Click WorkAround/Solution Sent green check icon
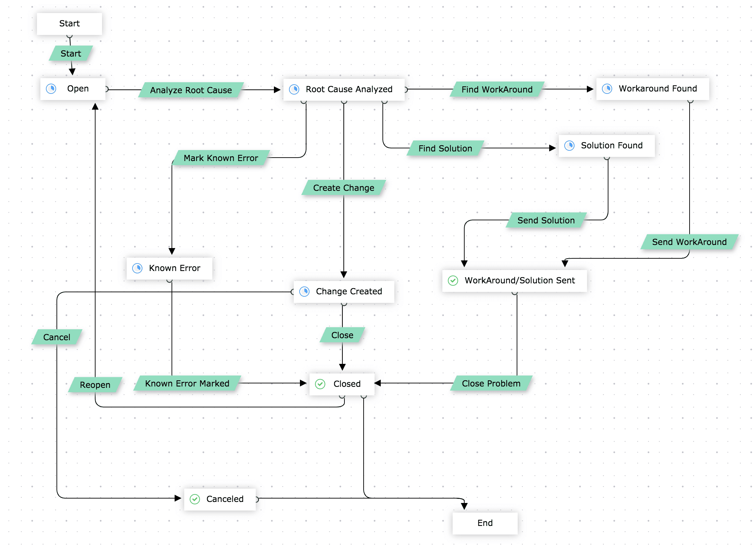This screenshot has width=756, height=553. 453,281
